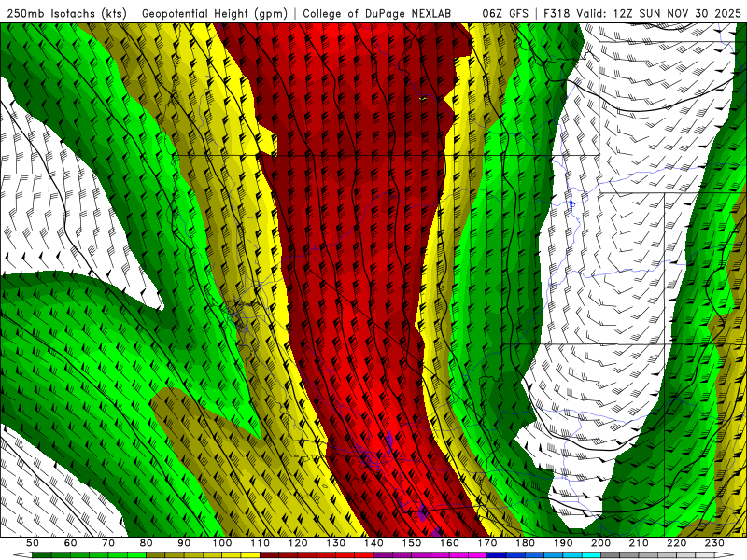Image resolution: width=747 pixels, height=560 pixels.
Task: Click the "College of DuPage NEXLAB" header text
Action: point(376,14)
